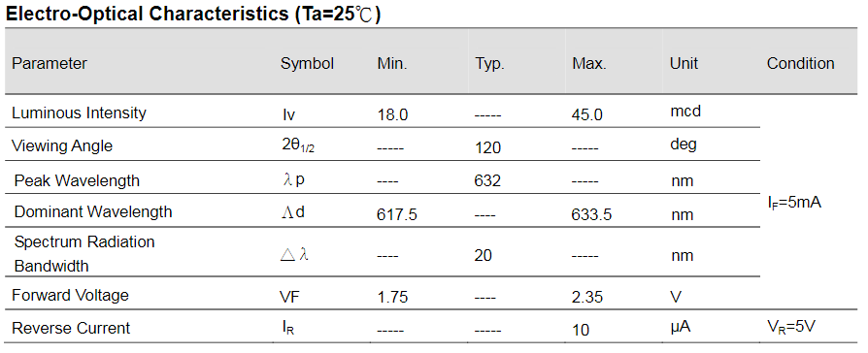Viewport: 868px width, 353px height.
Task: Select the Max. column header
Action: click(x=589, y=64)
